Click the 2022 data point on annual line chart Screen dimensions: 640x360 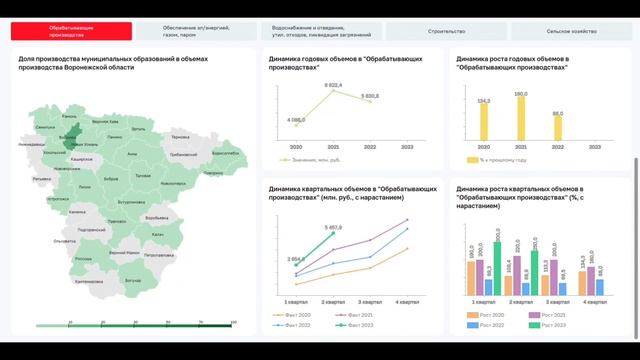[x=370, y=101]
